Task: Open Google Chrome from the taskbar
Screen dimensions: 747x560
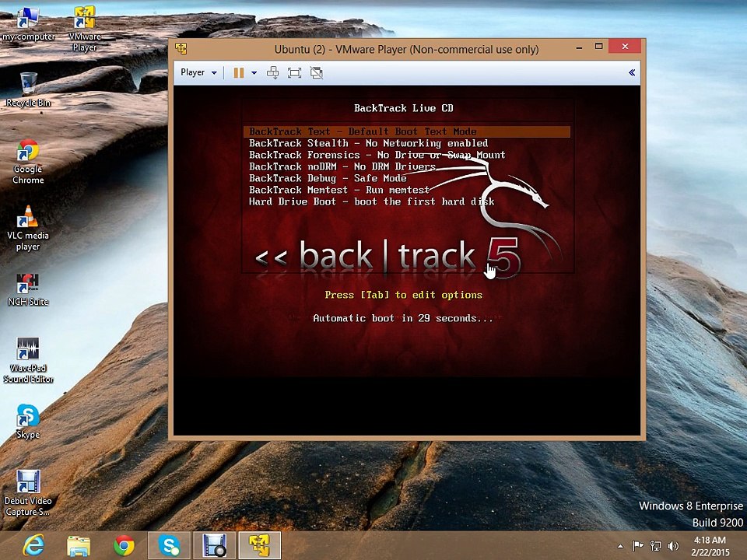Action: pyautogui.click(x=124, y=546)
